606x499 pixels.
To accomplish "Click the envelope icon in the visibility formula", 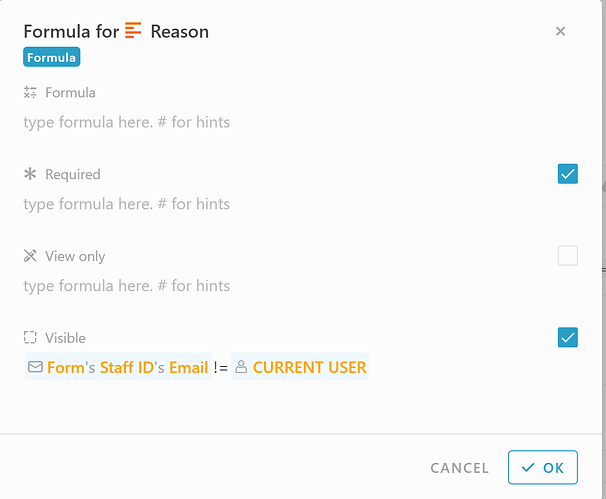I will pyautogui.click(x=35, y=366).
